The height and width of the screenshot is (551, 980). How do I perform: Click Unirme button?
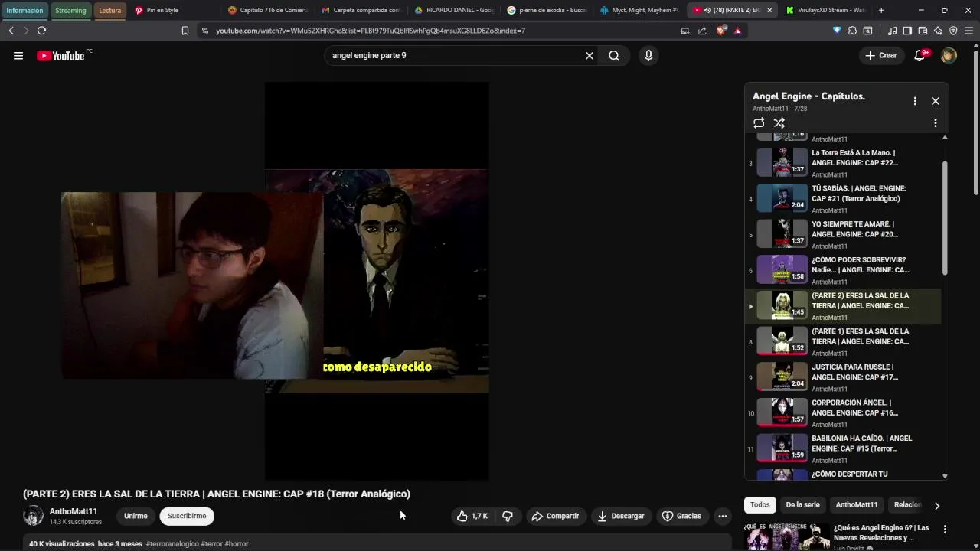136,516
